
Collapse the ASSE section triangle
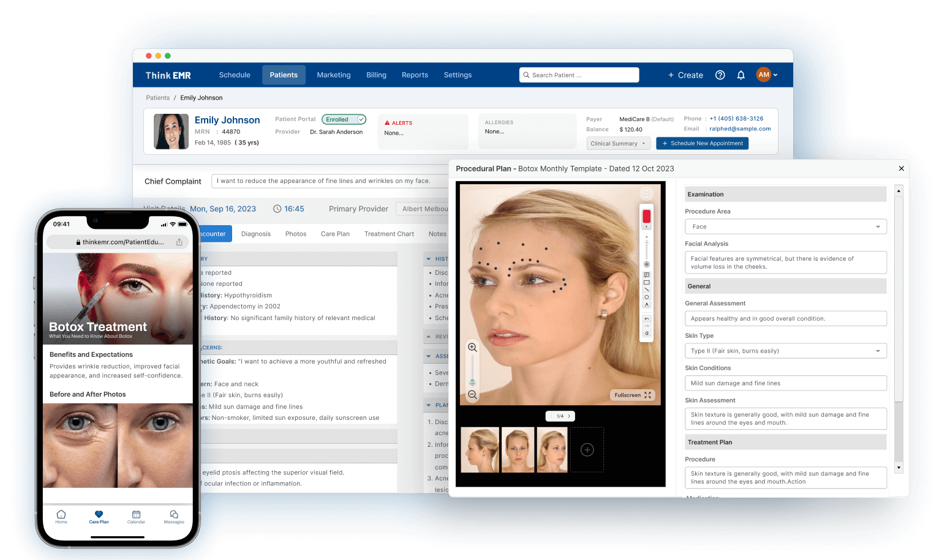point(429,356)
